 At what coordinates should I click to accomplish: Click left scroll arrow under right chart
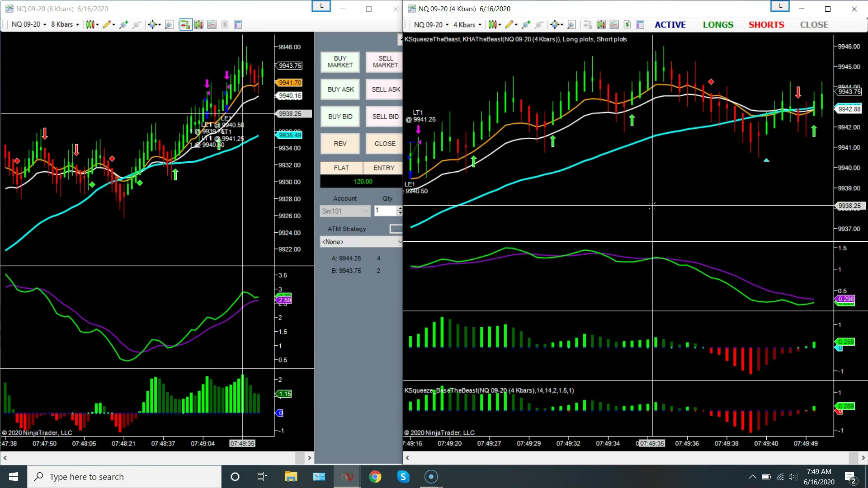(x=407, y=458)
